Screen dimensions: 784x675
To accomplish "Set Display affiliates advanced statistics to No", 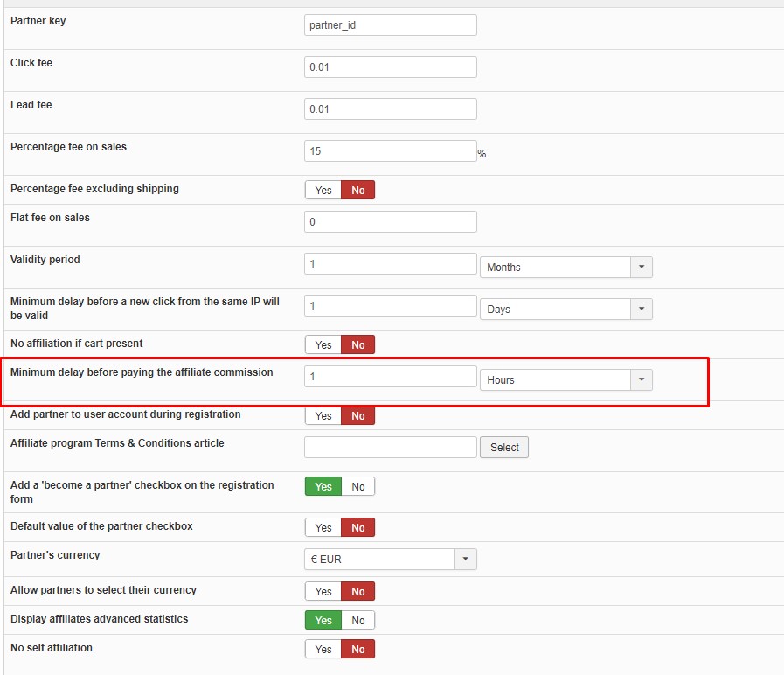I will click(x=358, y=621).
